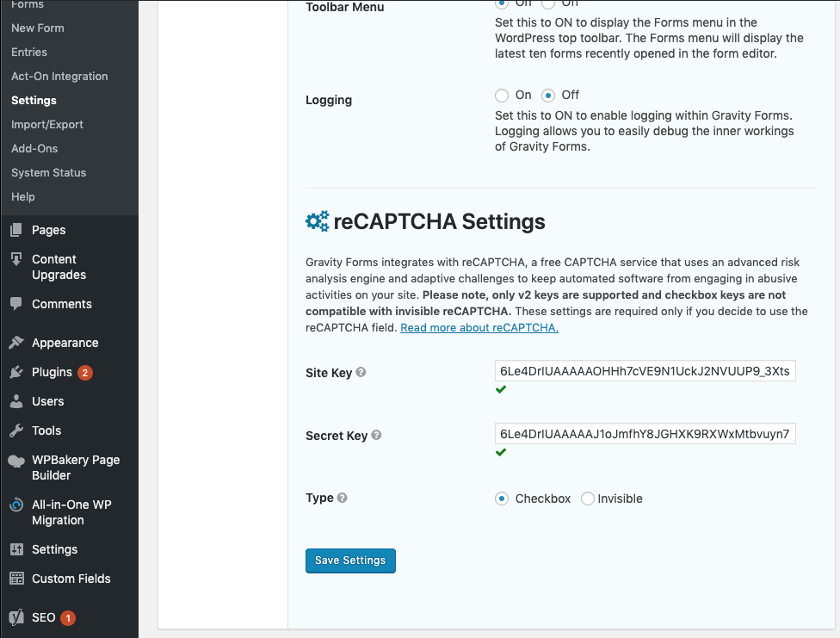
Task: Click the reCAPTCHA Settings heading
Action: (439, 221)
